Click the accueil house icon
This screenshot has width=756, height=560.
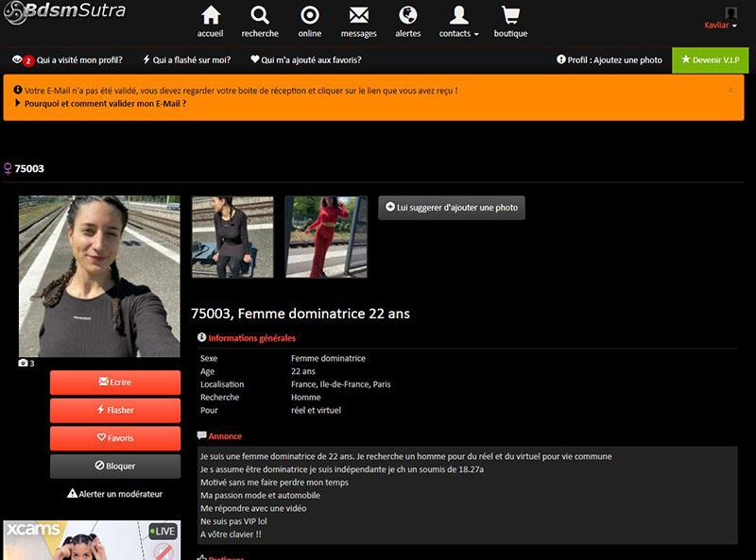(x=211, y=15)
